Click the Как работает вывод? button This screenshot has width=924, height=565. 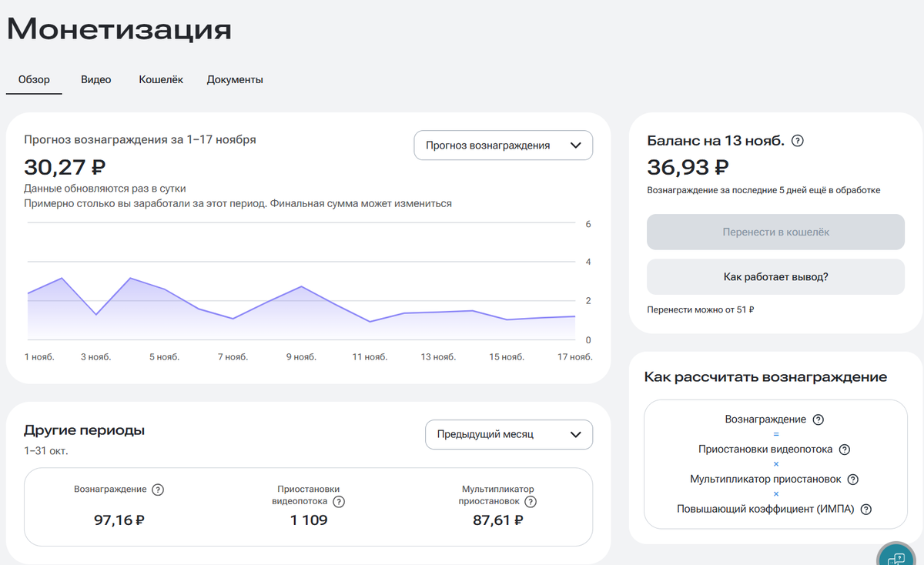[775, 276]
